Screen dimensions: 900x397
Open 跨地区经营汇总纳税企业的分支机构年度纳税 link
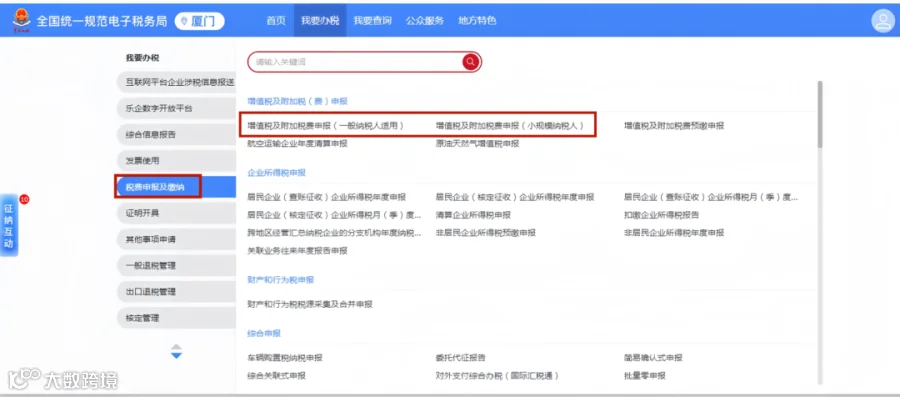(335, 233)
